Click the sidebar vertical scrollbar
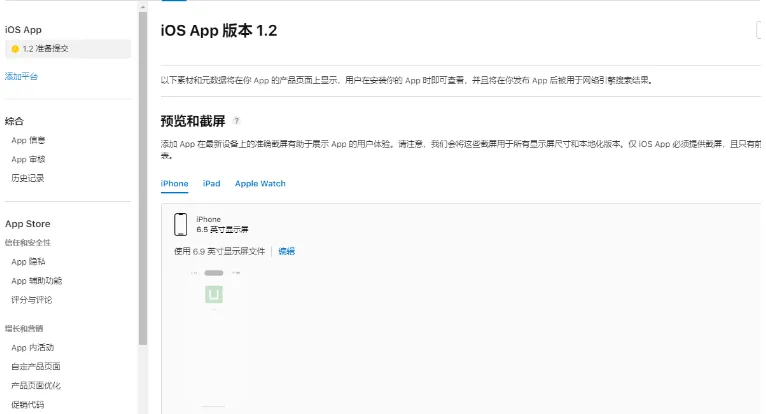Image resolution: width=766 pixels, height=414 pixels. point(143,178)
